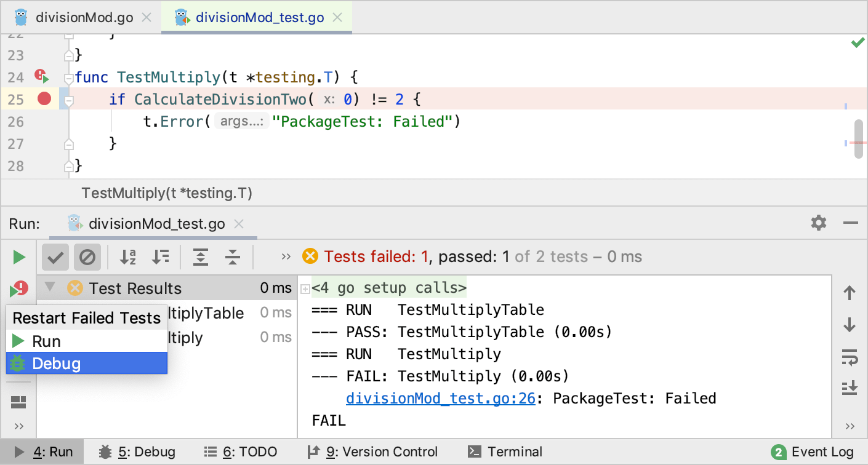Image resolution: width=868 pixels, height=465 pixels.
Task: Click TestMultiply function name on line 24
Action: point(169,77)
